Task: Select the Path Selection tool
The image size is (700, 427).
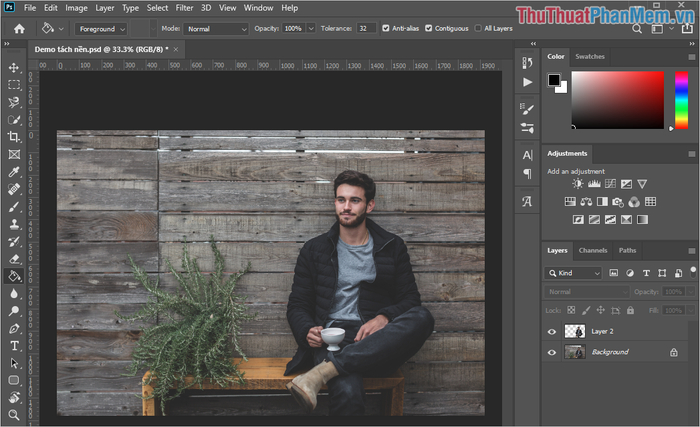Action: click(14, 363)
